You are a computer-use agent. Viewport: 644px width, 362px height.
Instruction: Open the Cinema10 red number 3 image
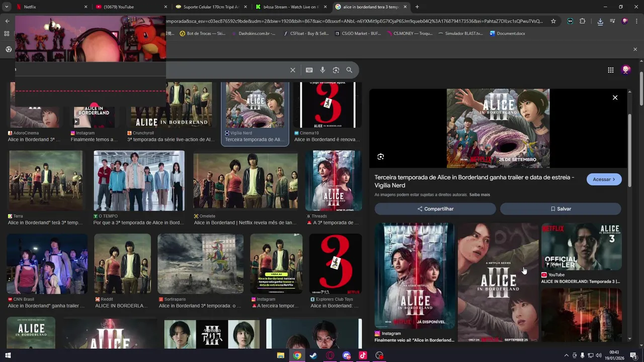coord(328,106)
